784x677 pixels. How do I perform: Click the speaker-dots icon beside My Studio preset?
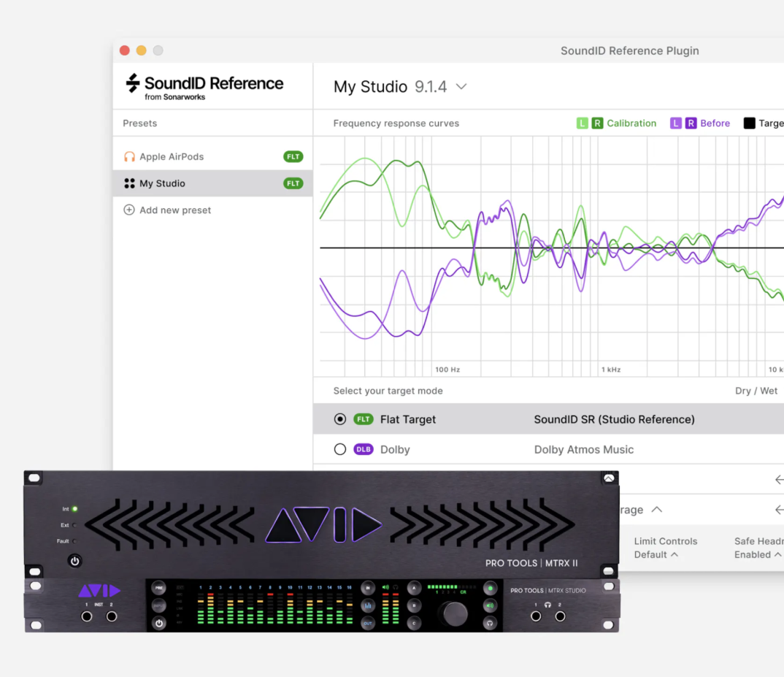[129, 183]
